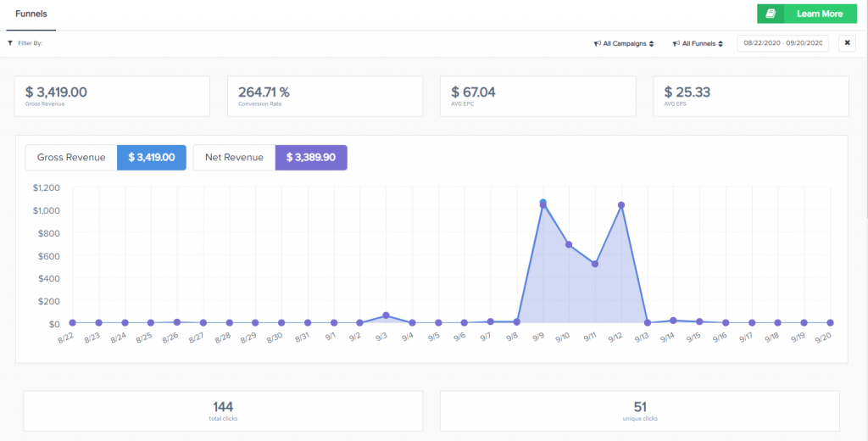Clear the filters with the X button
Image resolution: width=868 pixels, height=441 pixels.
(846, 43)
